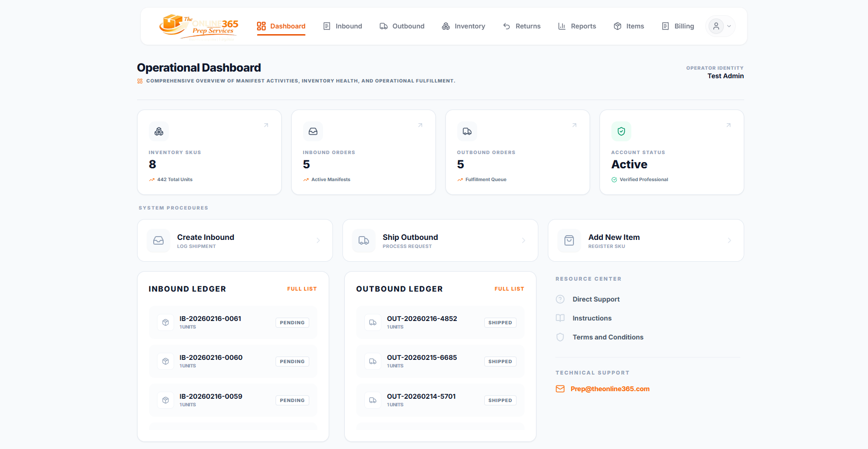Open the Reports nav tab

[x=577, y=26]
